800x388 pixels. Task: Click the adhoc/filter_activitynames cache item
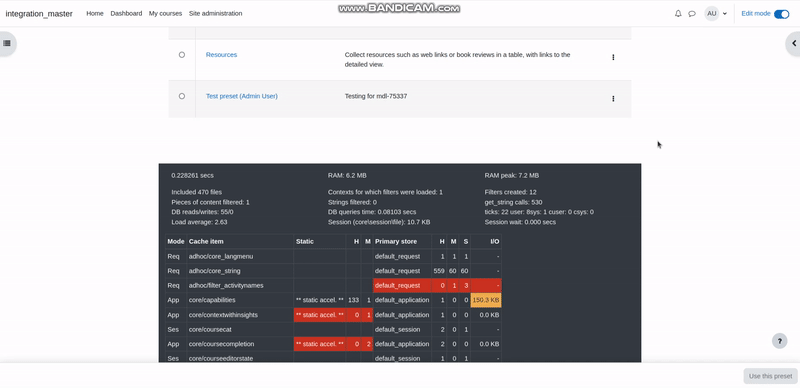(x=226, y=285)
